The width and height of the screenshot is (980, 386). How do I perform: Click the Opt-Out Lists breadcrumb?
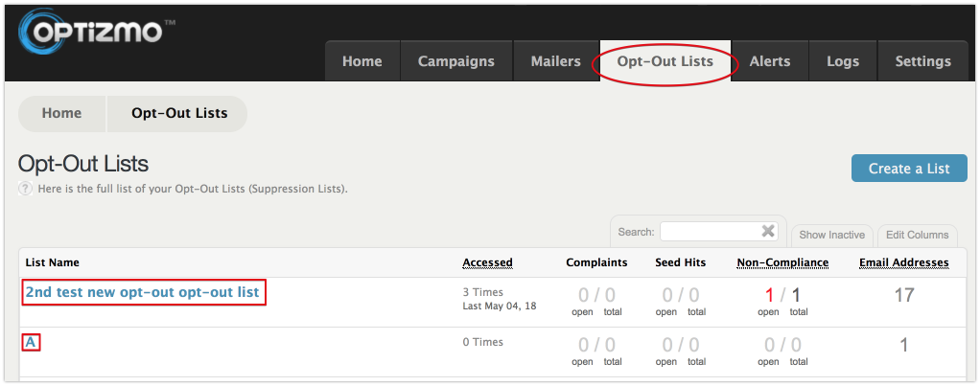[178, 114]
